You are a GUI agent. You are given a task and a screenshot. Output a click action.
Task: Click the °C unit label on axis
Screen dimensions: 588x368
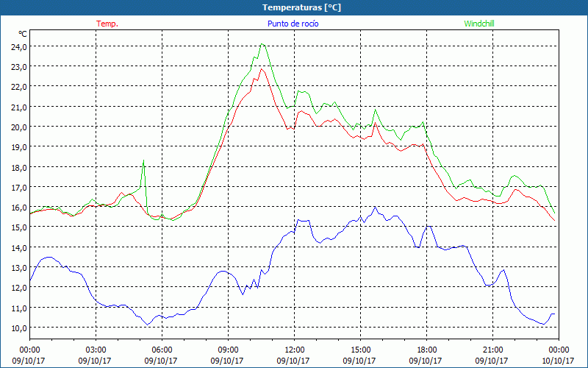23,34
